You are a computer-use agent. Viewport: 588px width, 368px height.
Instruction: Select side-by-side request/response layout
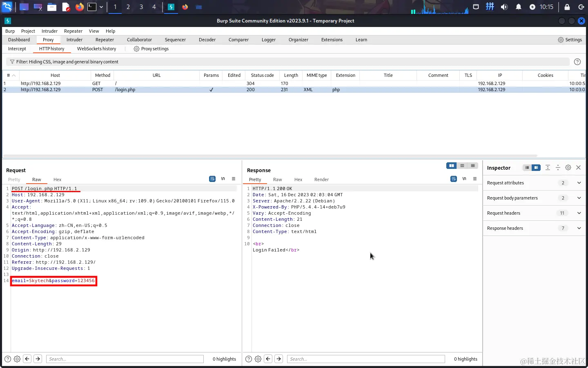[x=452, y=166]
